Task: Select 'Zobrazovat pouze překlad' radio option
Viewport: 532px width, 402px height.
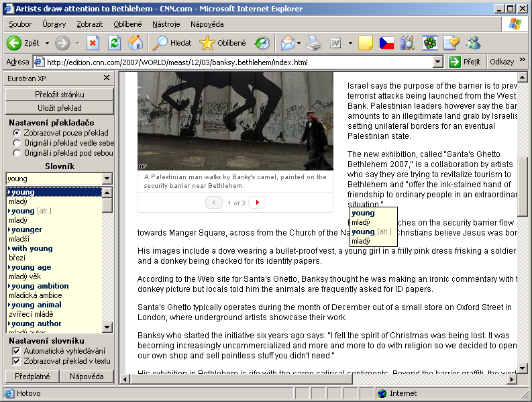Action: (17, 133)
